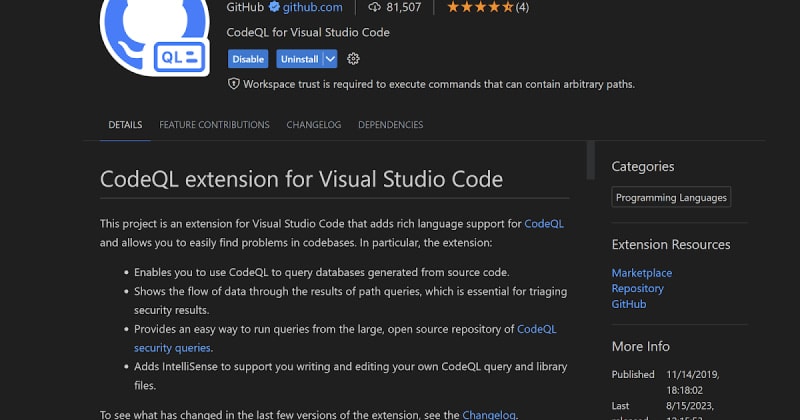Screen dimensions: 800x420
Task: Click the verified publisher badge icon
Action: 275,7
